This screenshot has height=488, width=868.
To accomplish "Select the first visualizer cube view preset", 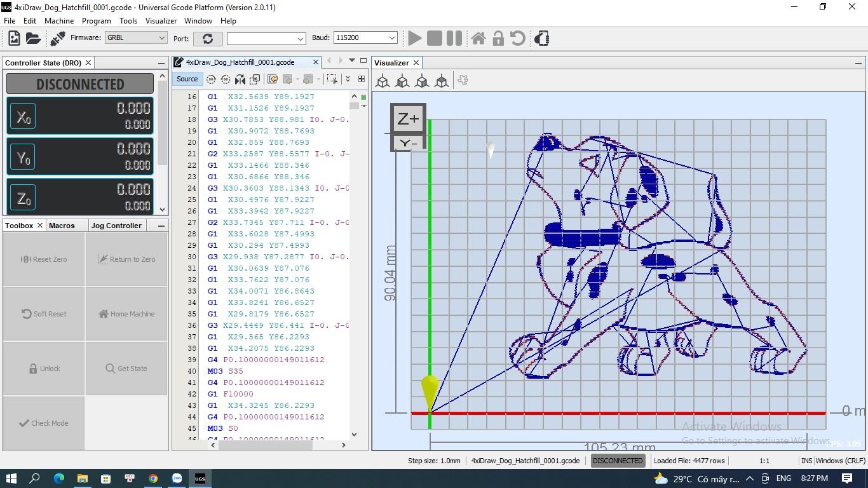I will point(383,81).
